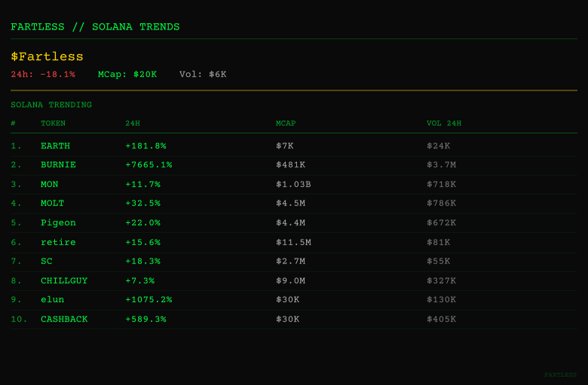588x385 pixels.
Task: Select the retire token name
Action: pyautogui.click(x=58, y=242)
